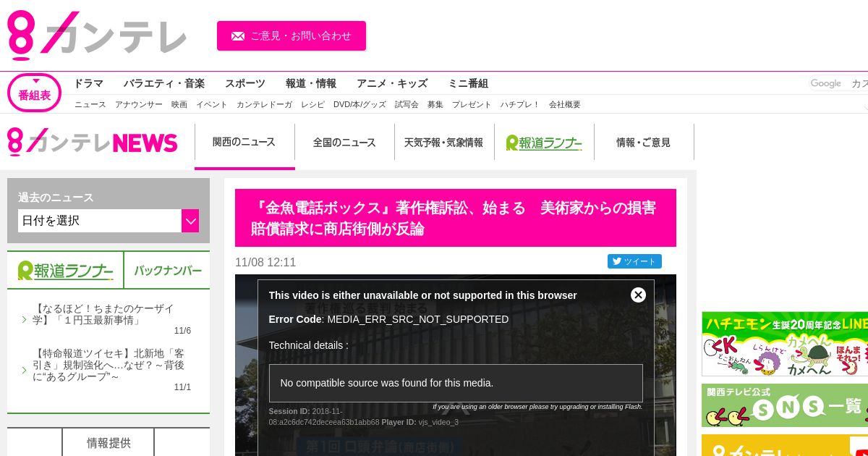Click the 情報提供 box

109,442
